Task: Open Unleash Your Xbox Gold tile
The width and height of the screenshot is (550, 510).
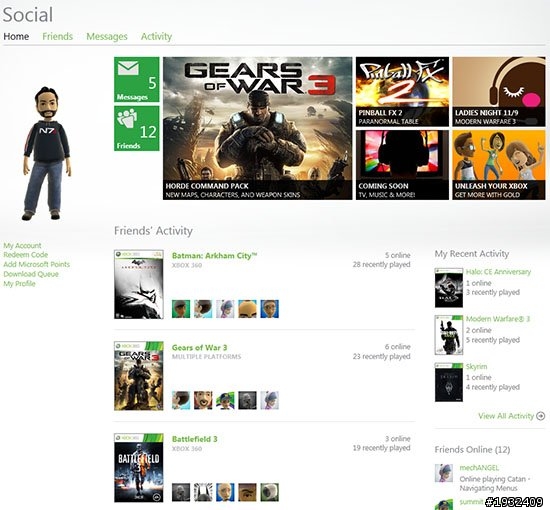Action: [499, 165]
